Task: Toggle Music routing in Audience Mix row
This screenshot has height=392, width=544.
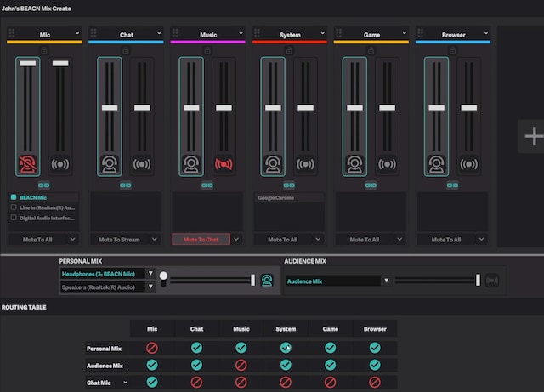Action: (241, 365)
